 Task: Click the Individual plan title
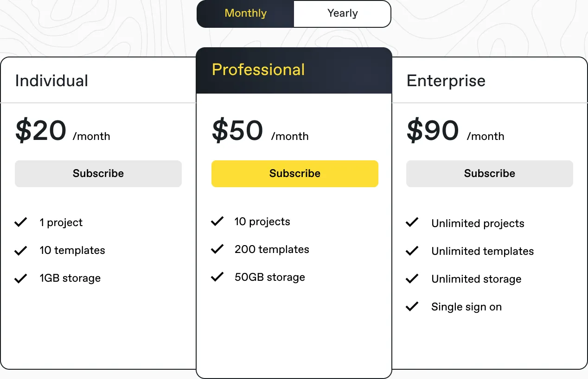(x=51, y=81)
